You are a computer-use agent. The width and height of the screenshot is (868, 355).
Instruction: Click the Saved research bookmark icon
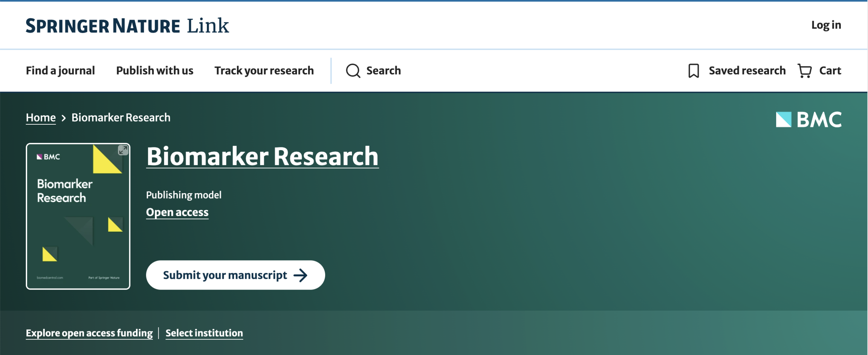pyautogui.click(x=693, y=71)
